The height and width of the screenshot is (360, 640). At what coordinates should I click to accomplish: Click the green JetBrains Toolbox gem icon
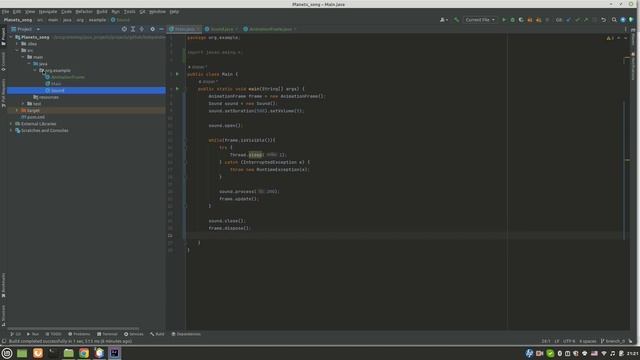(631, 20)
